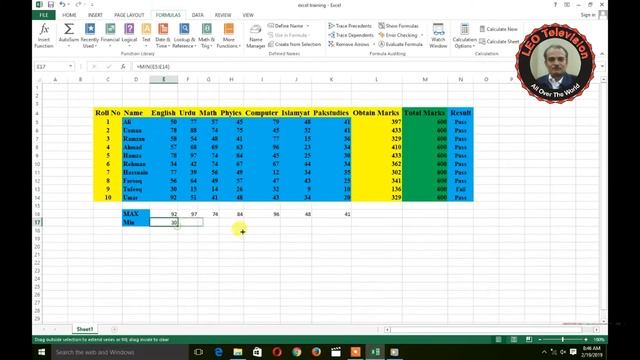
Task: Click the zoom slider handle
Action: [562, 340]
